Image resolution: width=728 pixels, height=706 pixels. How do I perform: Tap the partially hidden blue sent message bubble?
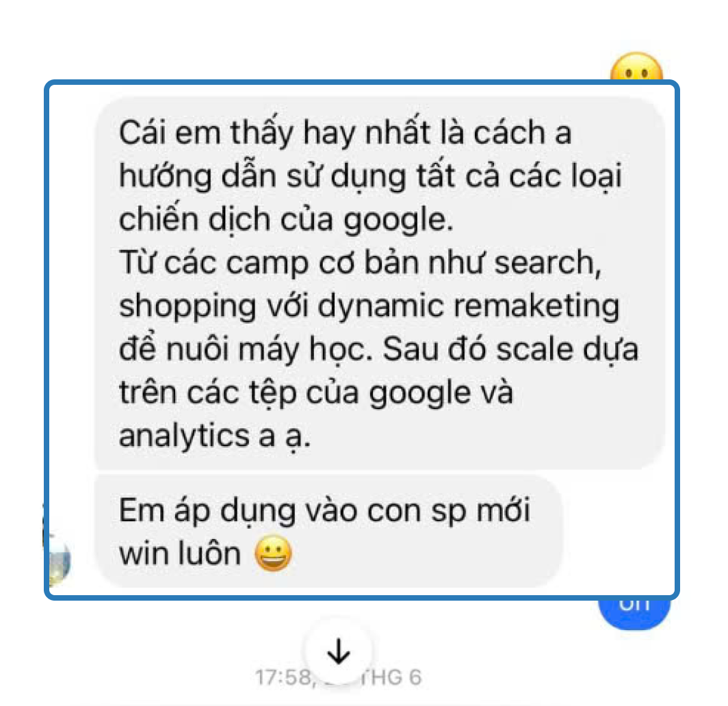[634, 613]
